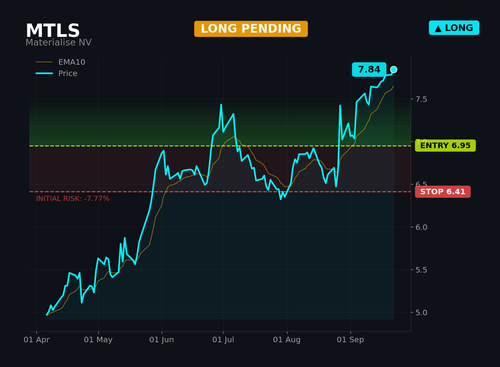
Task: Click the EMA10 legend line swatch
Action: (44, 62)
